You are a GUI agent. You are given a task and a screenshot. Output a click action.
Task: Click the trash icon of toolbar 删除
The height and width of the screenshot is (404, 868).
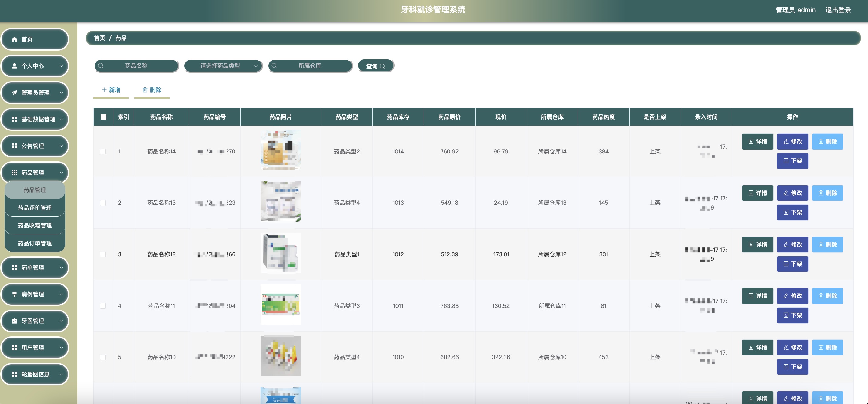[x=145, y=90]
